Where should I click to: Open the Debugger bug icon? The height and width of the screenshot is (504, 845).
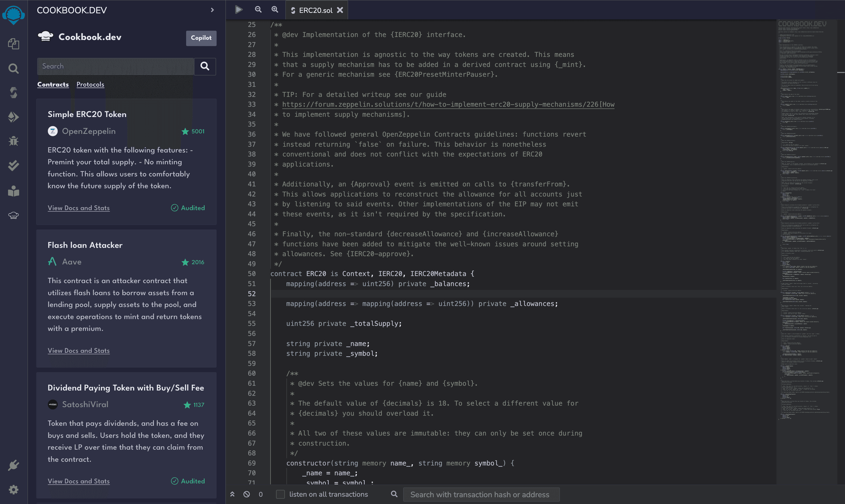point(14,141)
